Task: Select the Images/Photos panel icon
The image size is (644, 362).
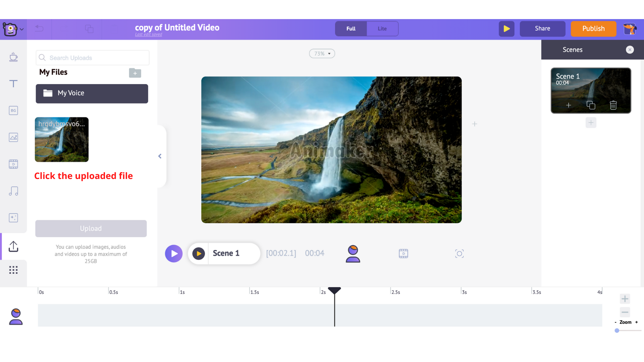Action: 13,137
